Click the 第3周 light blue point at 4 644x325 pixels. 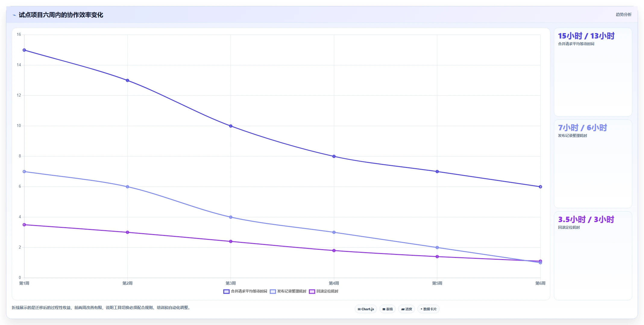pos(231,217)
